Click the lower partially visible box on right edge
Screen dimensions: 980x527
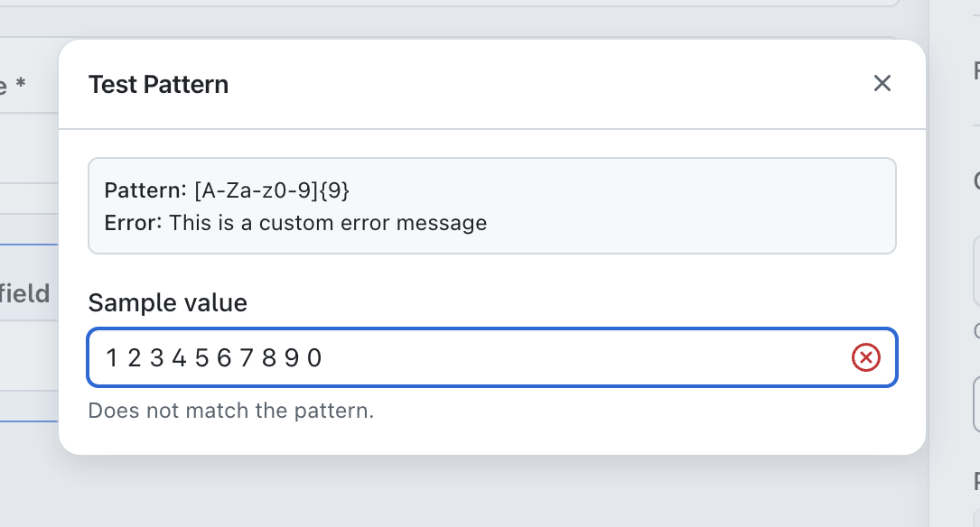(x=975, y=403)
